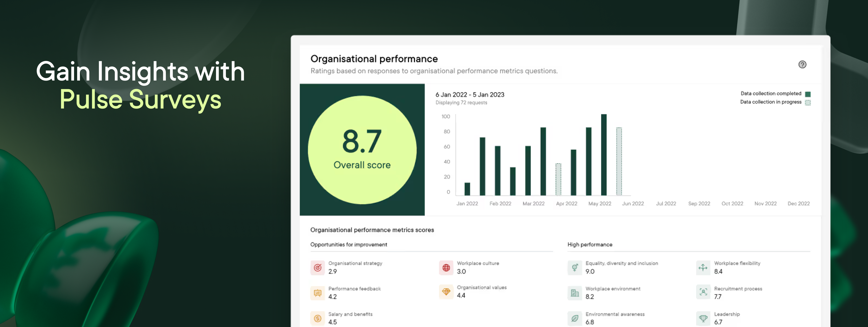Click the Environmental awareness leaf icon

pos(575,318)
